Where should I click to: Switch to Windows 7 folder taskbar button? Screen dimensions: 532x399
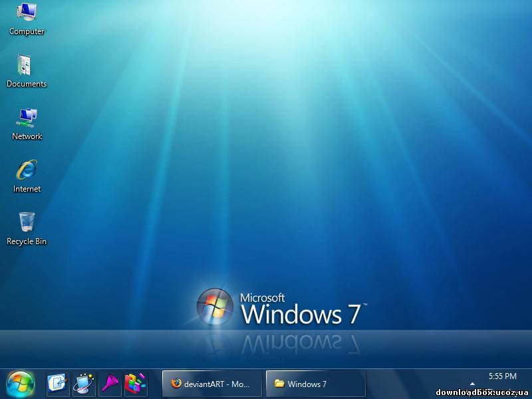pyautogui.click(x=316, y=384)
